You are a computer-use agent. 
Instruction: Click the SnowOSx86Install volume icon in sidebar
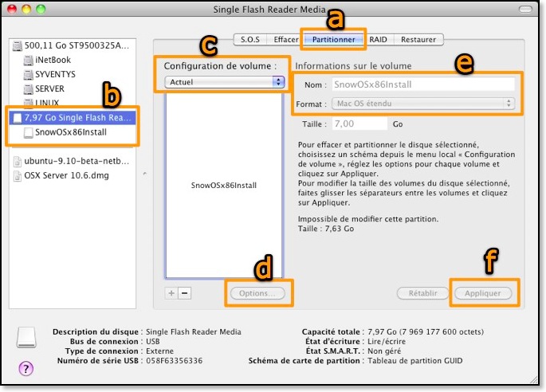pyautogui.click(x=28, y=132)
